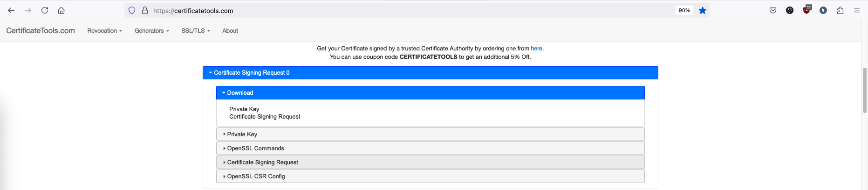Click the tracking protection shield icon
Image resolution: width=868 pixels, height=190 pixels.
tap(132, 10)
